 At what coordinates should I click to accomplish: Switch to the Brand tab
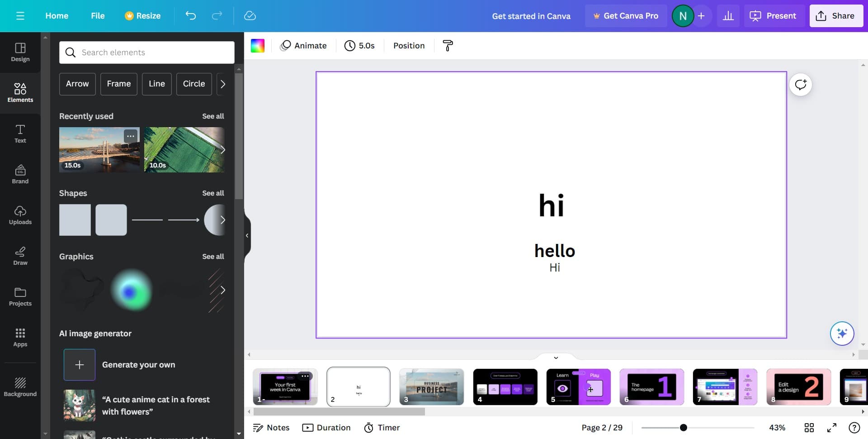coord(20,175)
